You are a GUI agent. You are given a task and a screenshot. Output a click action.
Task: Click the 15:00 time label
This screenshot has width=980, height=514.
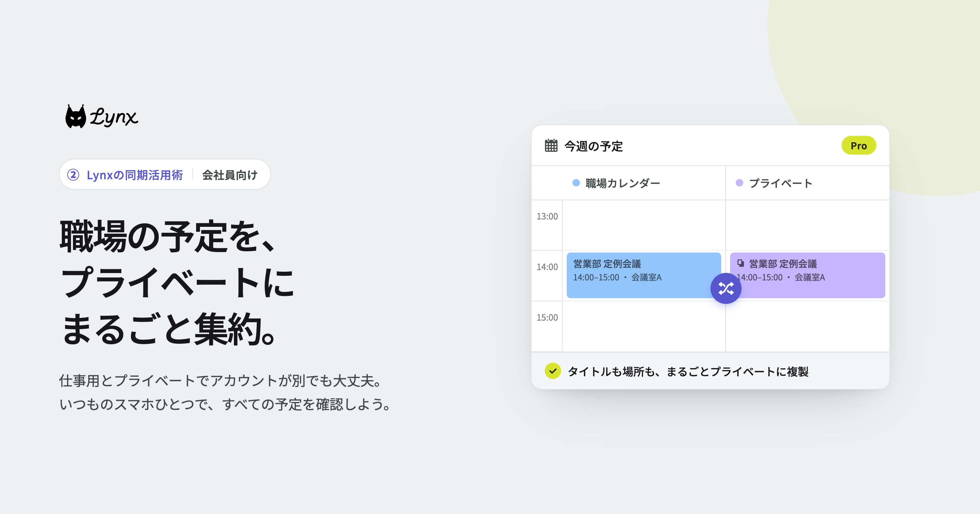[x=547, y=317]
